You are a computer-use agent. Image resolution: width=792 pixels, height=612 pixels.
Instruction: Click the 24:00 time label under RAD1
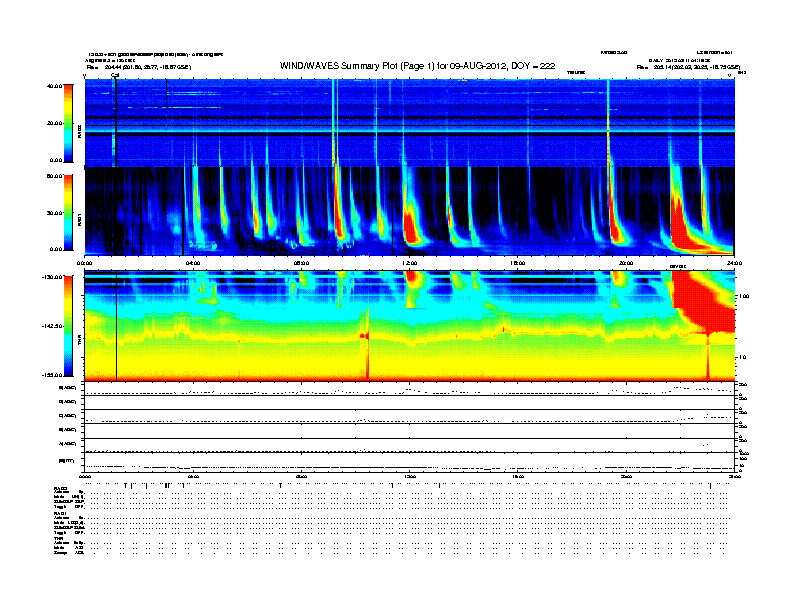[x=734, y=263]
